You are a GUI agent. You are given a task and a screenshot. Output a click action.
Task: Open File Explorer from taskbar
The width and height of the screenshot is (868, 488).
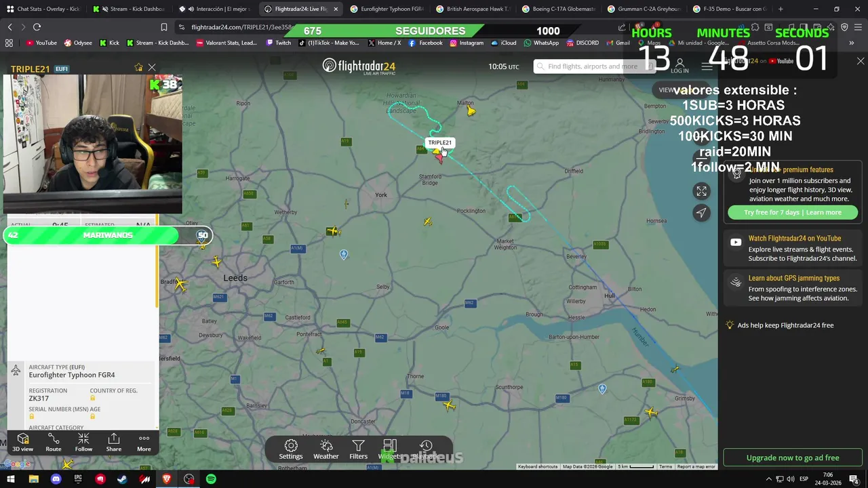click(33, 479)
